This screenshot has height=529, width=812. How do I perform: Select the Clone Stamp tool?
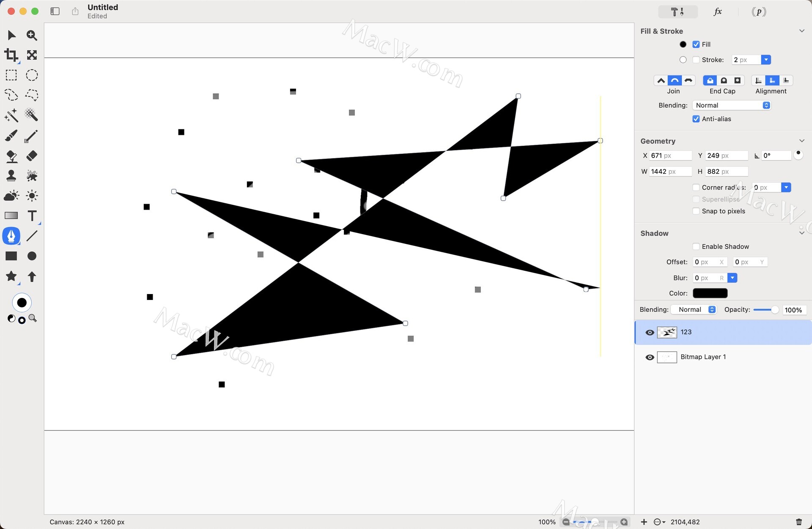pyautogui.click(x=11, y=175)
